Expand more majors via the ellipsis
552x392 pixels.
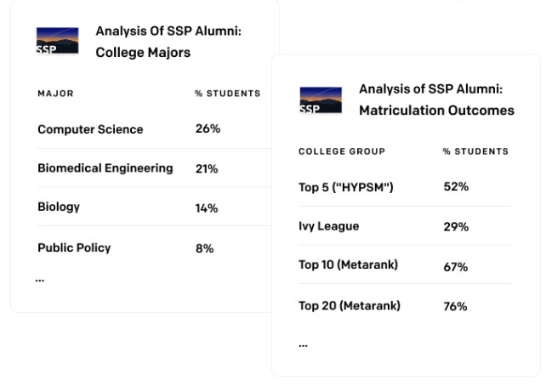(x=40, y=280)
